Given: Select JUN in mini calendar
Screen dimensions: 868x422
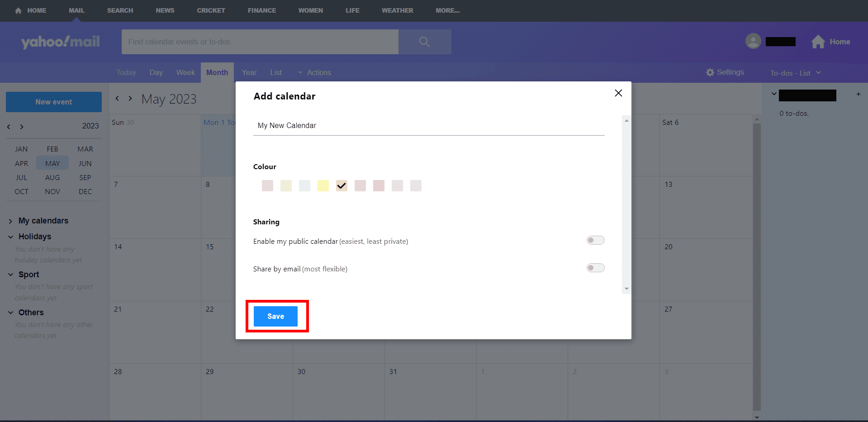Looking at the screenshot, I should pos(85,163).
